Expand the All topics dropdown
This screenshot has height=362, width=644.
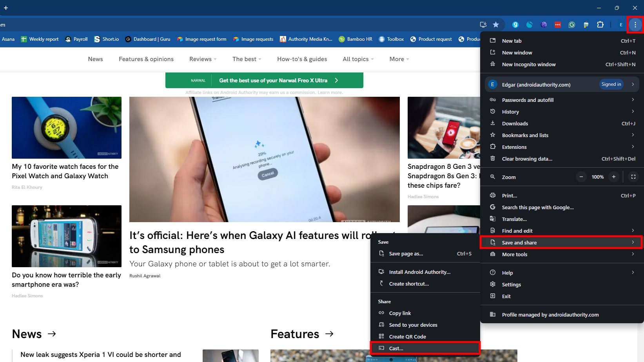pyautogui.click(x=358, y=59)
